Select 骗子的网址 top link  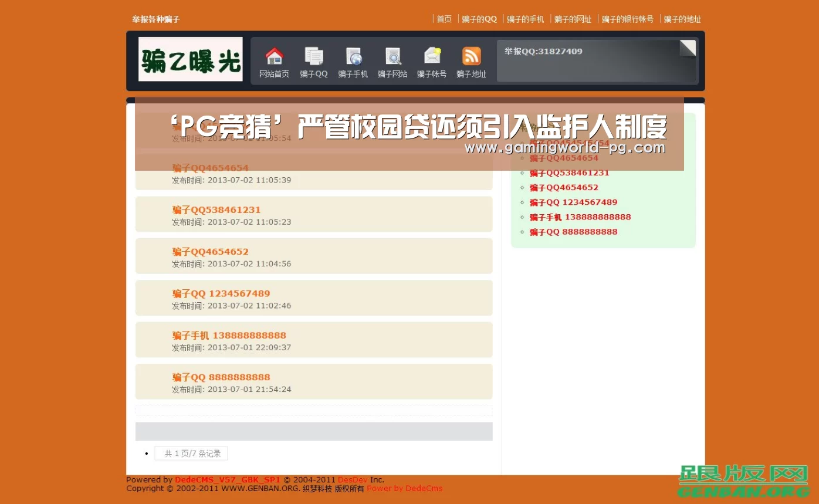pyautogui.click(x=573, y=19)
